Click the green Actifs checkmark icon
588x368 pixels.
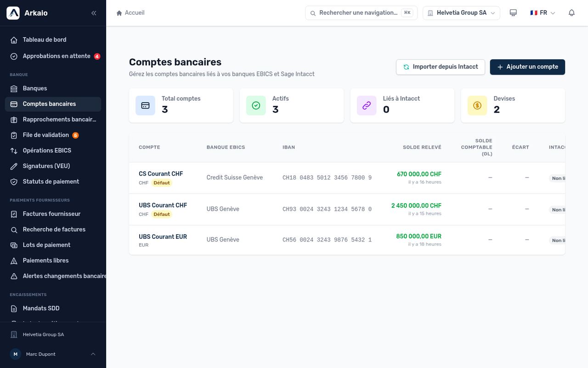(x=256, y=105)
